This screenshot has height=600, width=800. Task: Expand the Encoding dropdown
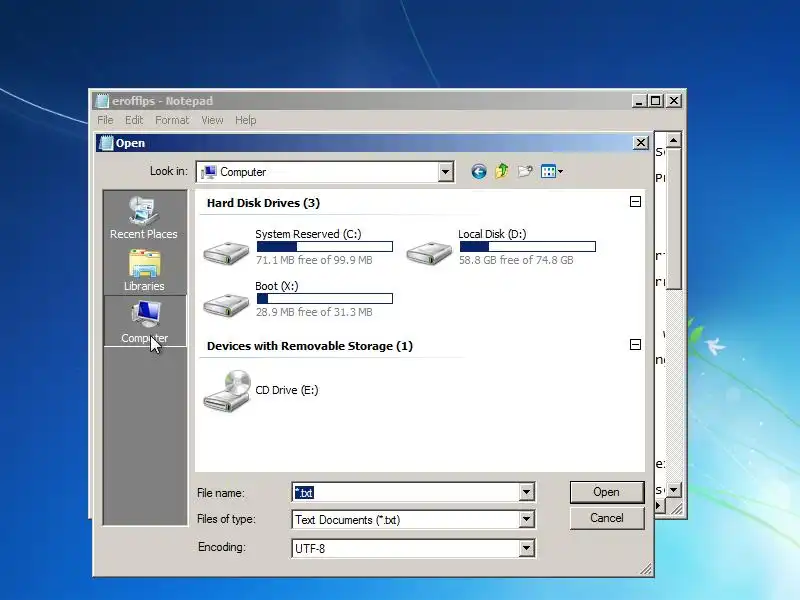[x=527, y=548]
